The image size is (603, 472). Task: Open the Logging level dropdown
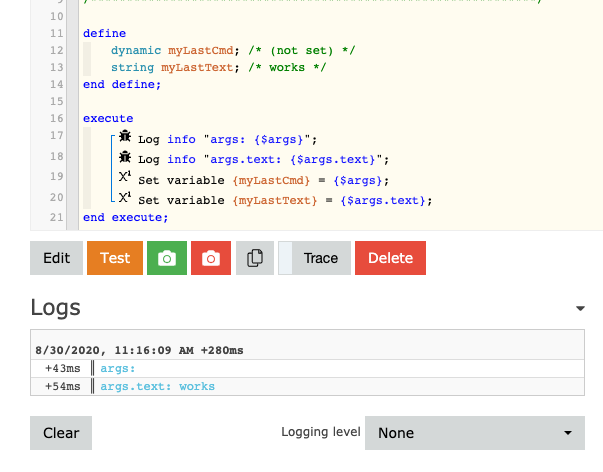click(x=475, y=433)
